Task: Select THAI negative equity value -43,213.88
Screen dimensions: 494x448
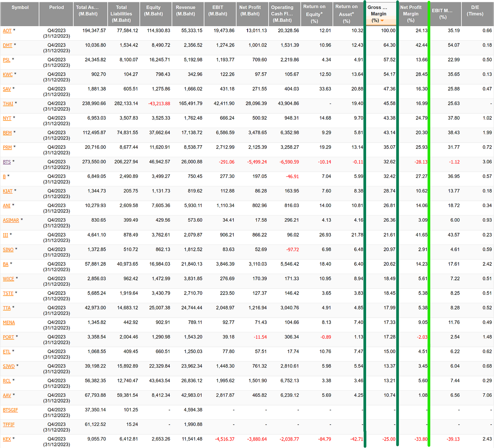Action: pos(159,104)
